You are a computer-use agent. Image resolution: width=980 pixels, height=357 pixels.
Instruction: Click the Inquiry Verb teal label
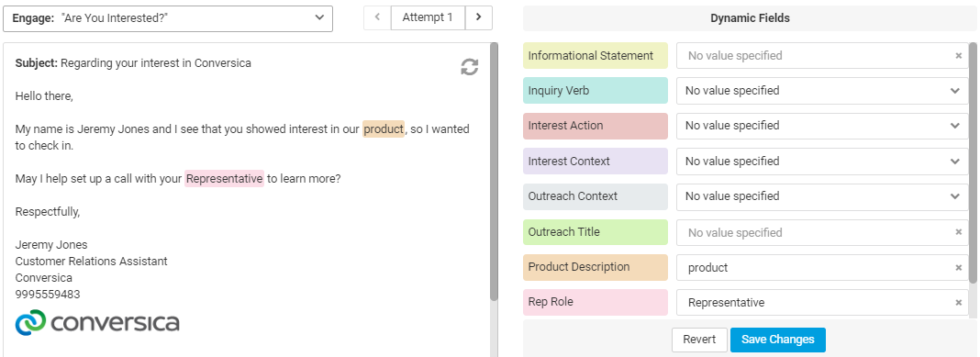coord(595,91)
